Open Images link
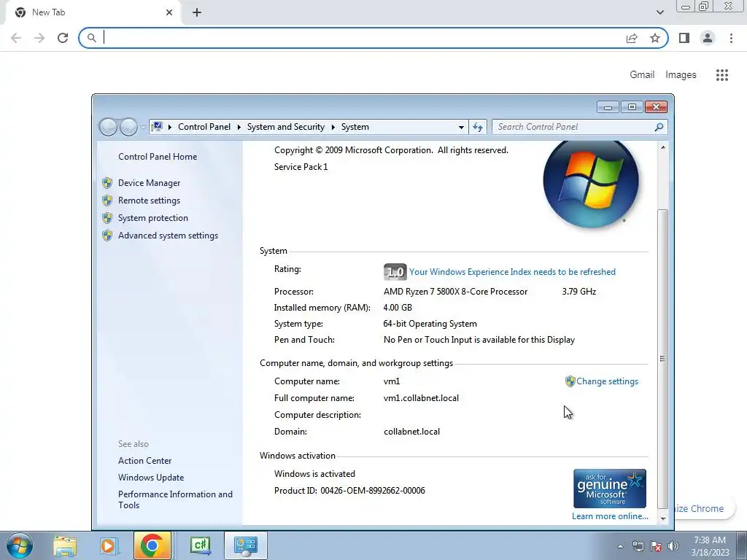747x560 pixels. point(681,75)
